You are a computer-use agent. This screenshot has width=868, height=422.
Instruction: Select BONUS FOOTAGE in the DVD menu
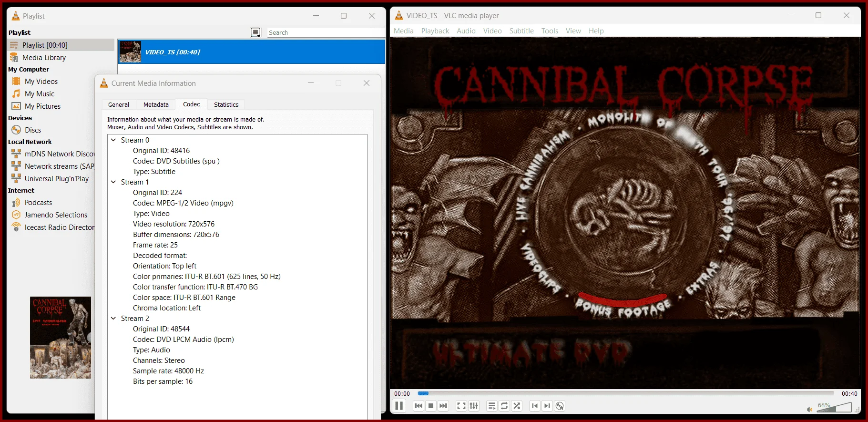pos(623,308)
